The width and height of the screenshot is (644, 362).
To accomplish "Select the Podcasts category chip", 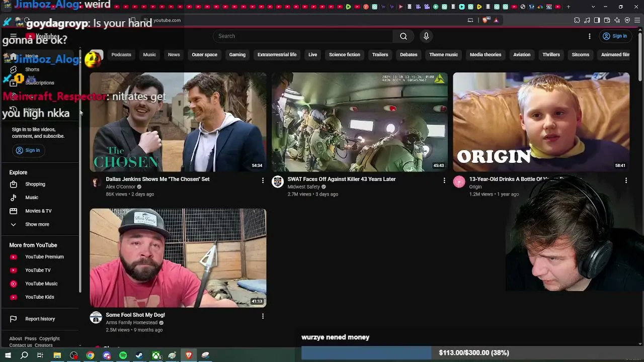I will click(x=121, y=55).
